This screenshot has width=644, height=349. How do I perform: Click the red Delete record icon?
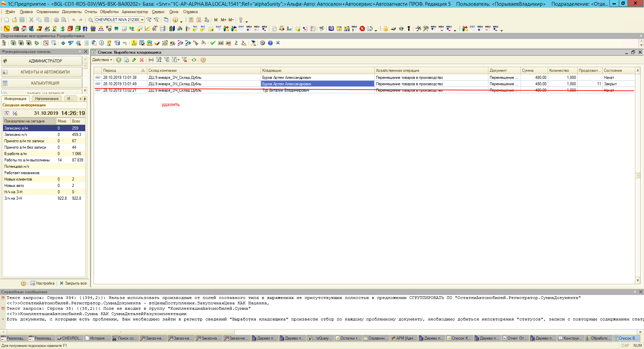(x=142, y=60)
